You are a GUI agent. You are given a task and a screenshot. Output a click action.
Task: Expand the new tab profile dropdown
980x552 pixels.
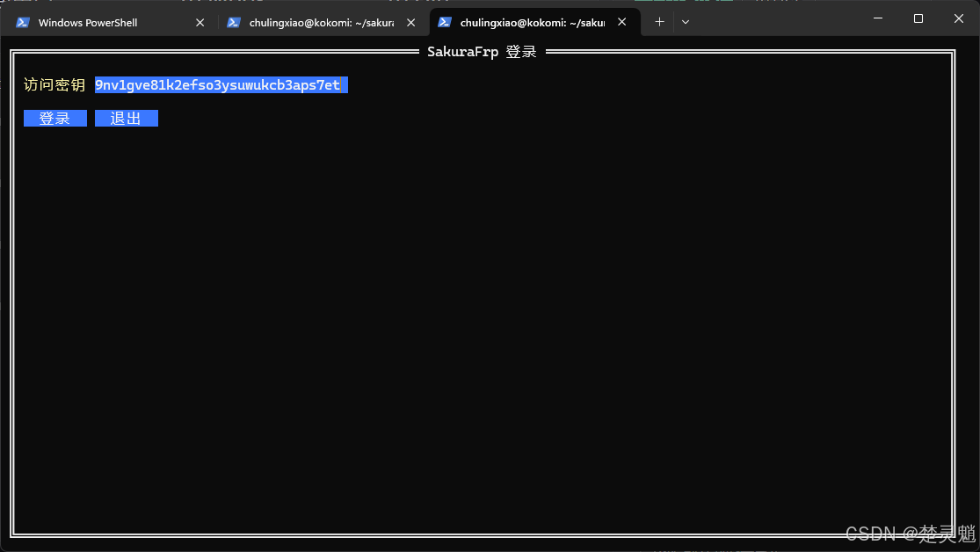tap(686, 22)
